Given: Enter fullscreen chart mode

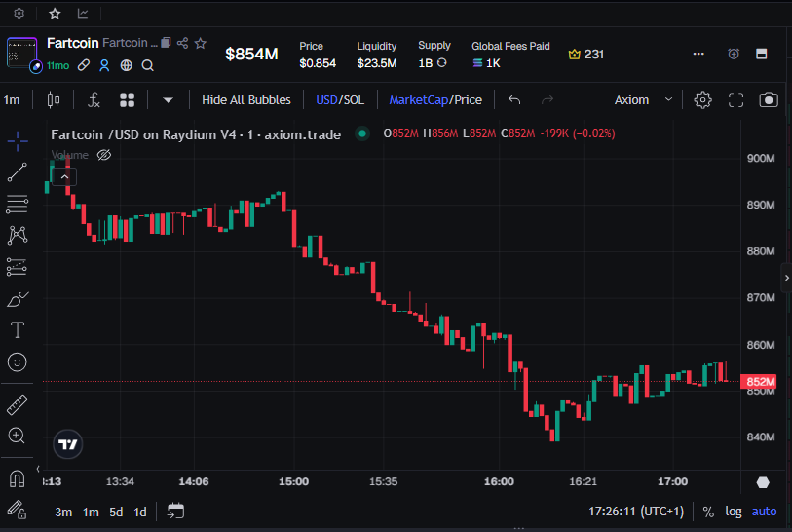Looking at the screenshot, I should tap(735, 100).
